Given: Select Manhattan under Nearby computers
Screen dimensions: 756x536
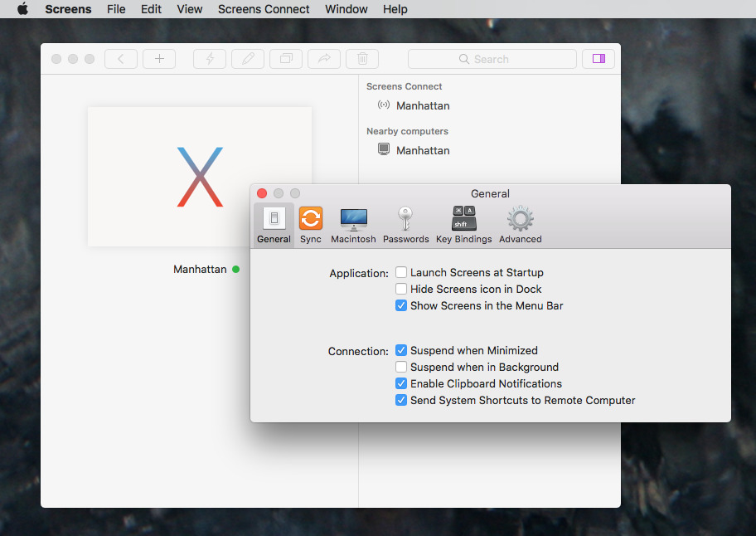Looking at the screenshot, I should point(423,150).
